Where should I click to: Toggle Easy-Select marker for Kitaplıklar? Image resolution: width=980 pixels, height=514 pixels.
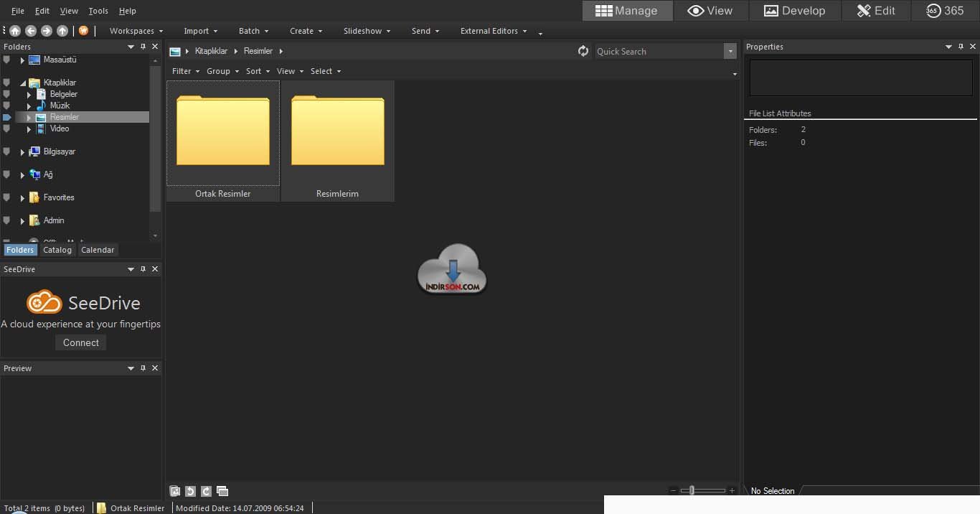(x=6, y=83)
